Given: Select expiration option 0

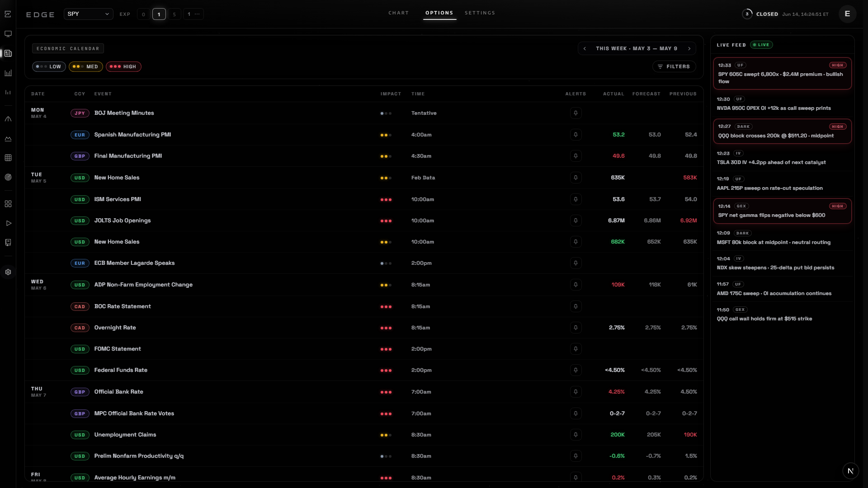Looking at the screenshot, I should tap(143, 14).
